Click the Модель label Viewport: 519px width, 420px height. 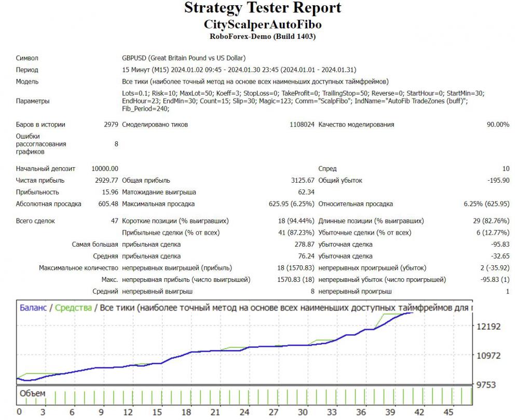27,82
